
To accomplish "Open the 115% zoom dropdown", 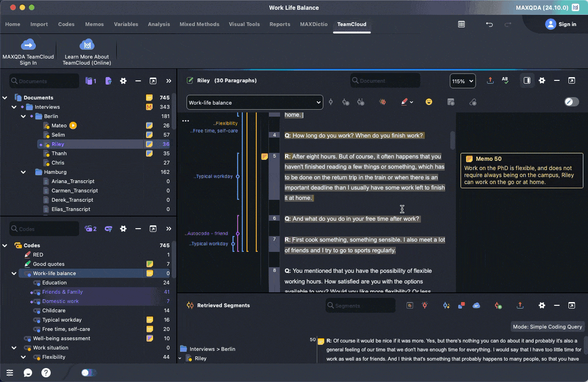I will (x=462, y=80).
